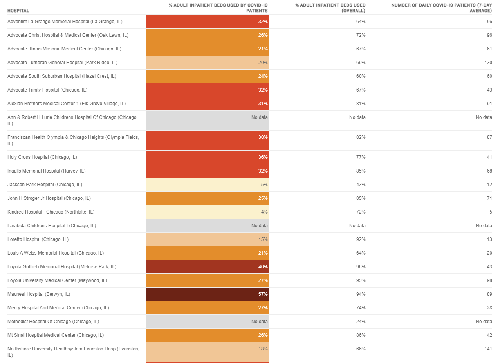The width and height of the screenshot is (500, 363).
Task: Sort by % adult inpatient beds used by COVID patients header
Action: click(x=218, y=8)
